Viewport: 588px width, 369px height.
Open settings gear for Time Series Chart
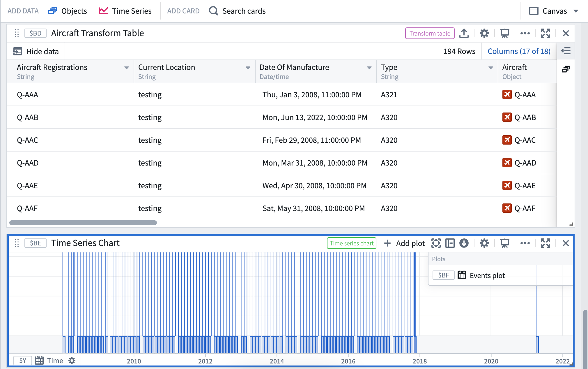pyautogui.click(x=484, y=243)
